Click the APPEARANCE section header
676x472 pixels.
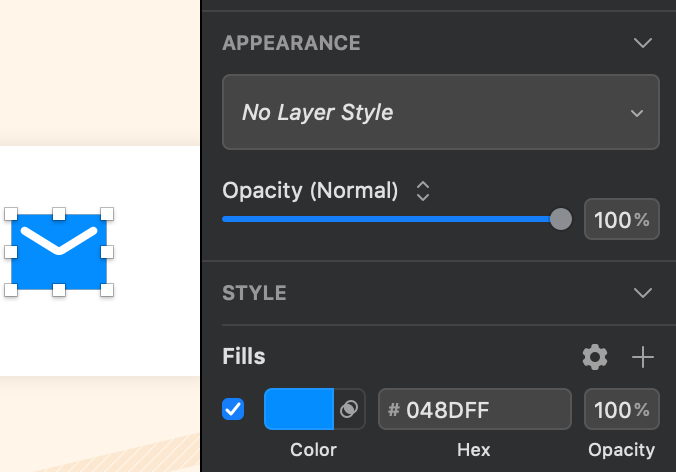291,43
